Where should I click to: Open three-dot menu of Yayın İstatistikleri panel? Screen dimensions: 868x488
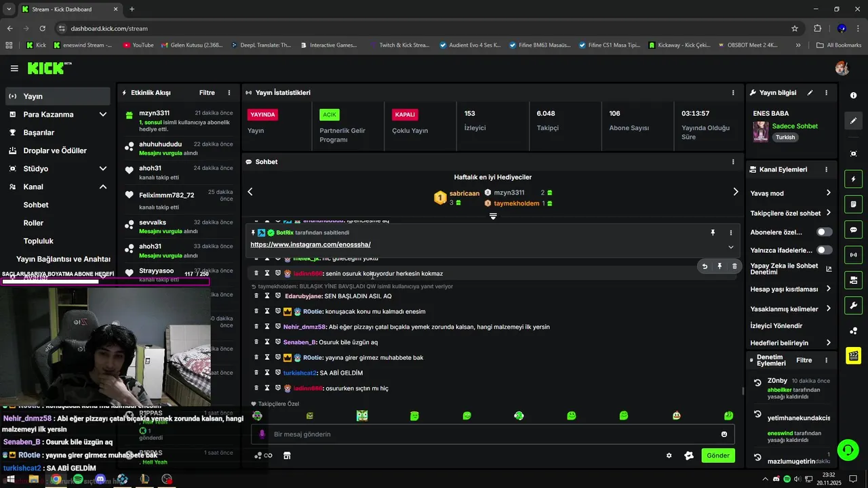(x=733, y=92)
